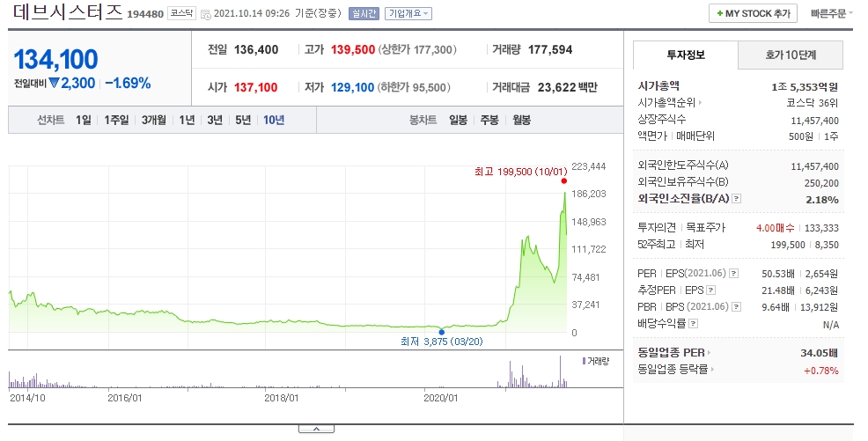Click the 고가 value 139,500
This screenshot has width=868, height=441.
pyautogui.click(x=353, y=50)
